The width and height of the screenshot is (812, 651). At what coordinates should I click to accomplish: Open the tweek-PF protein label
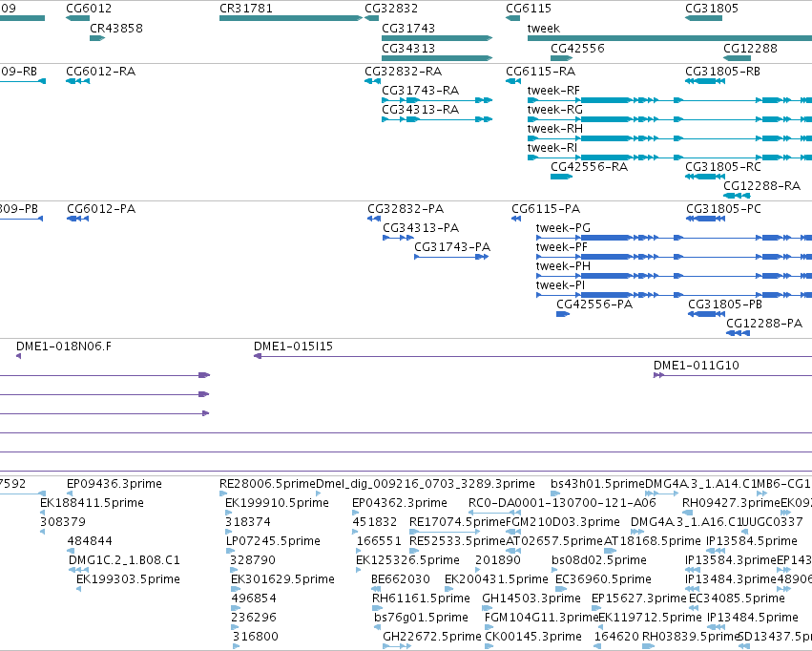tap(561, 247)
